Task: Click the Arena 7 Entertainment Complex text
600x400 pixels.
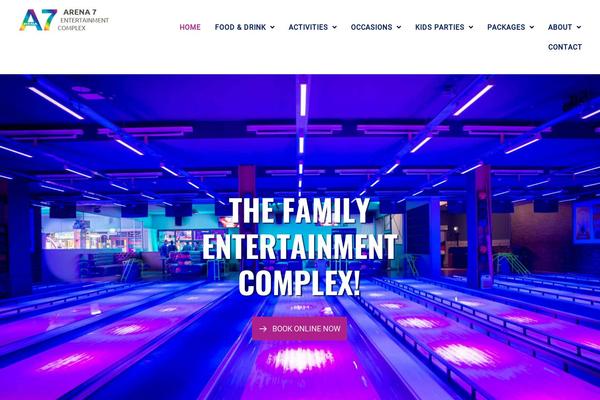Action: (84, 20)
